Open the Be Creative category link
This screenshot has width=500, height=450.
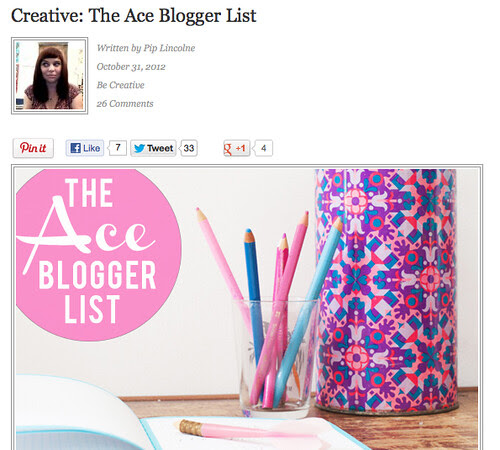tap(120, 85)
